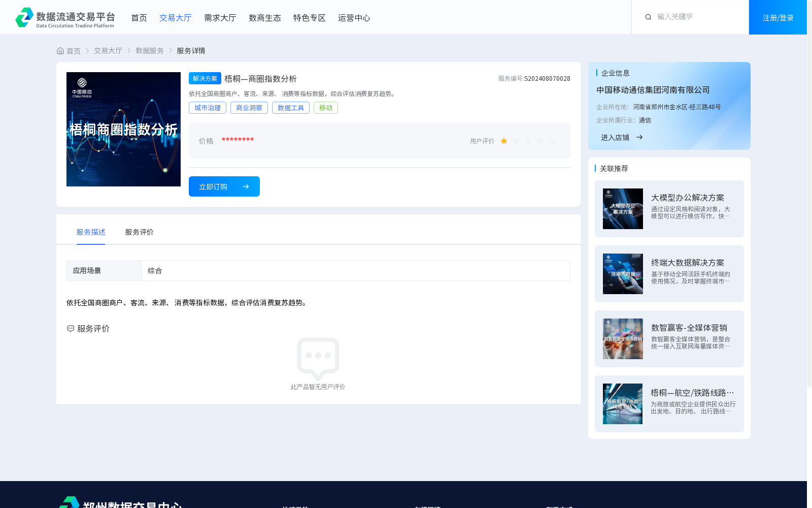Open 首页 in the top navigation
This screenshot has height=508, width=812.
[139, 18]
